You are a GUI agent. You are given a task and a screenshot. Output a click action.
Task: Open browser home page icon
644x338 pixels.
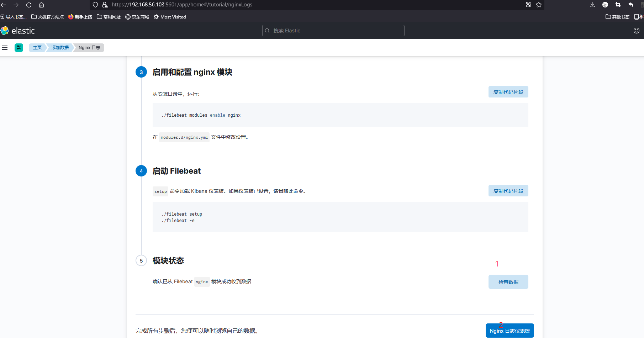(42, 5)
